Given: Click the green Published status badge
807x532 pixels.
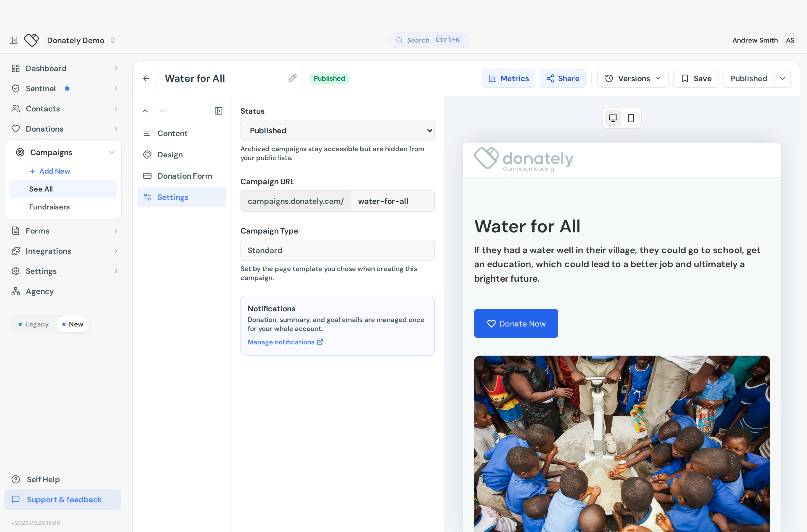Looking at the screenshot, I should coord(329,78).
